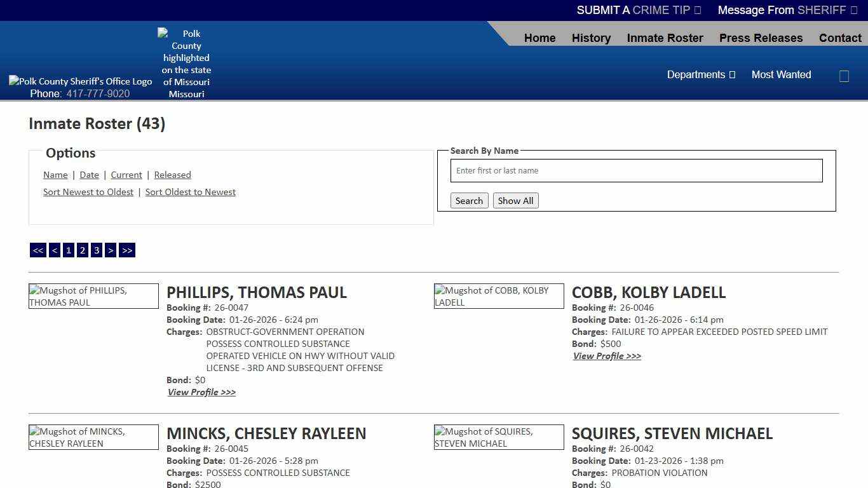Go to page 2 of the roster
868x488 pixels.
[82, 250]
